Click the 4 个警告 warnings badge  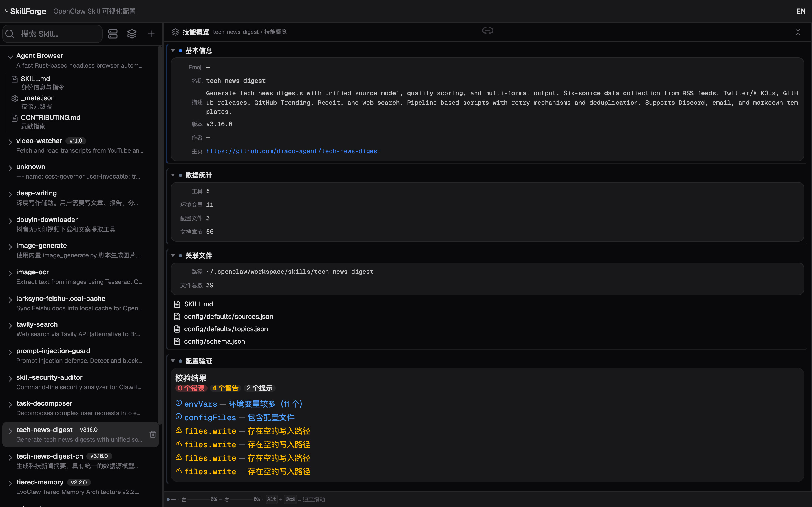coord(225,388)
